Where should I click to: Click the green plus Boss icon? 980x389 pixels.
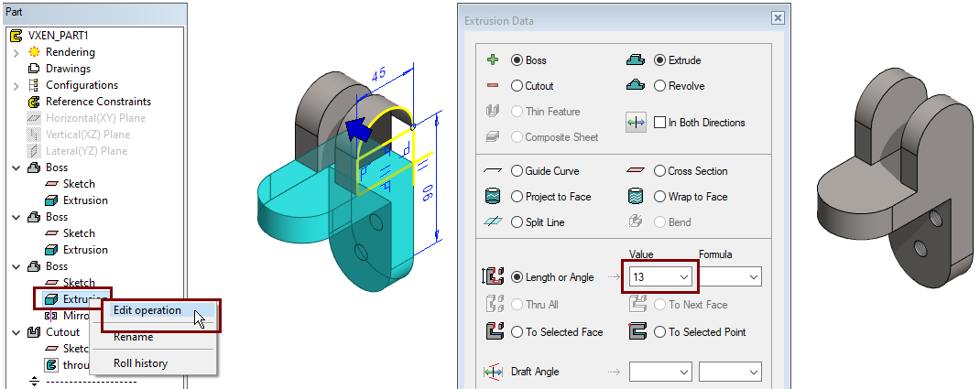(492, 60)
